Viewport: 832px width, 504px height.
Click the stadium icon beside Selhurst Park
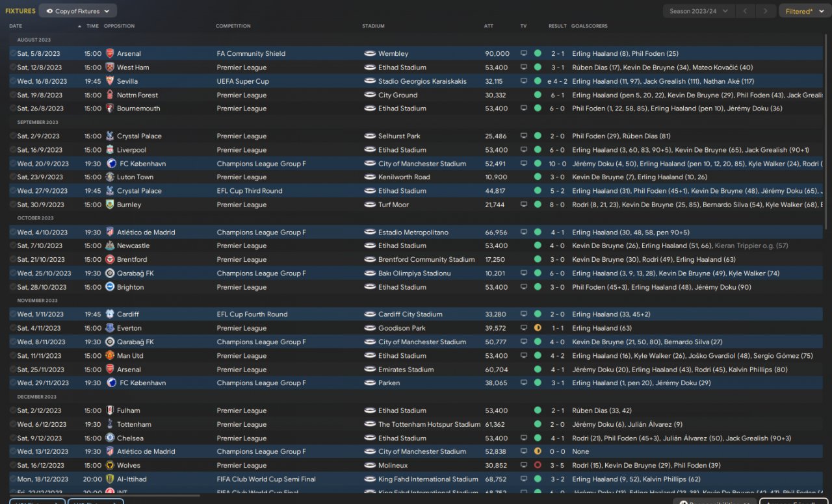click(370, 136)
